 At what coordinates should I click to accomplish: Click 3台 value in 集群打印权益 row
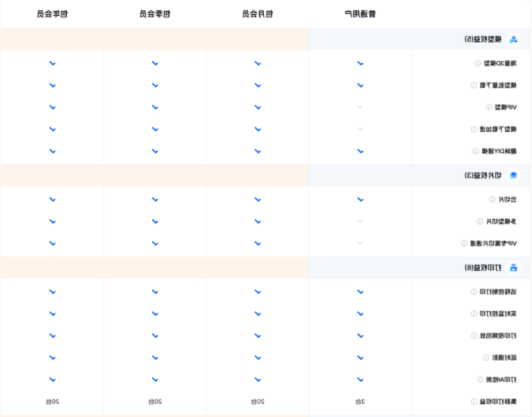click(360, 402)
